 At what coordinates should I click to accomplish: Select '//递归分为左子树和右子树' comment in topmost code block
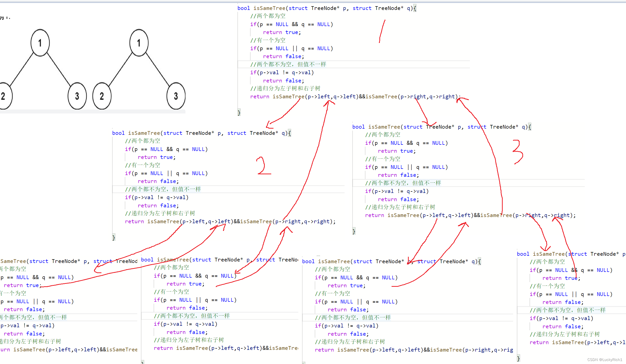(x=285, y=89)
